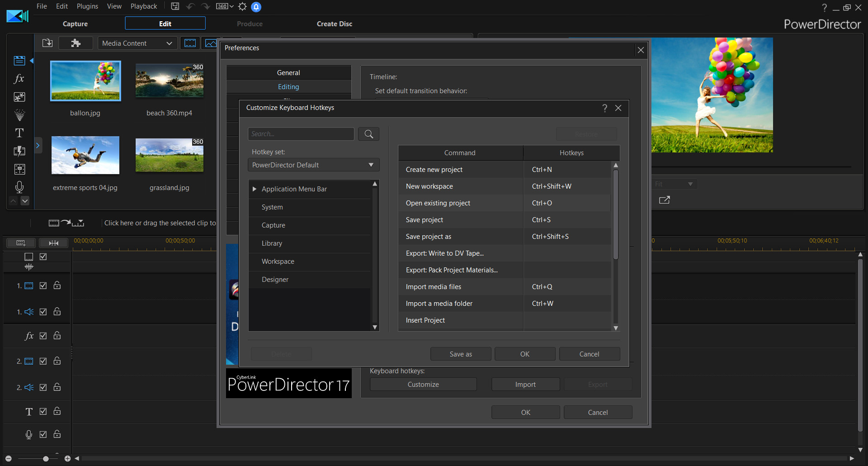Toggle the enable checkbox on video track 1
Screen dimensions: 868x466
43,285
